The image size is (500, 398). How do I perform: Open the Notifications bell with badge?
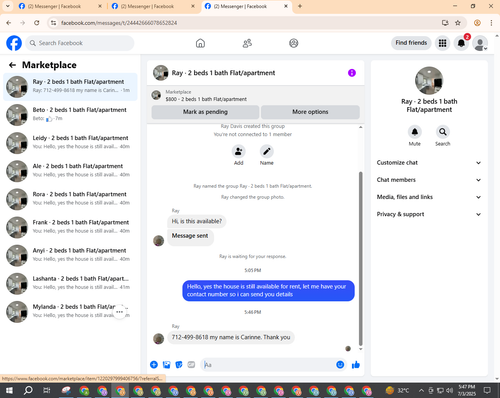tap(461, 43)
